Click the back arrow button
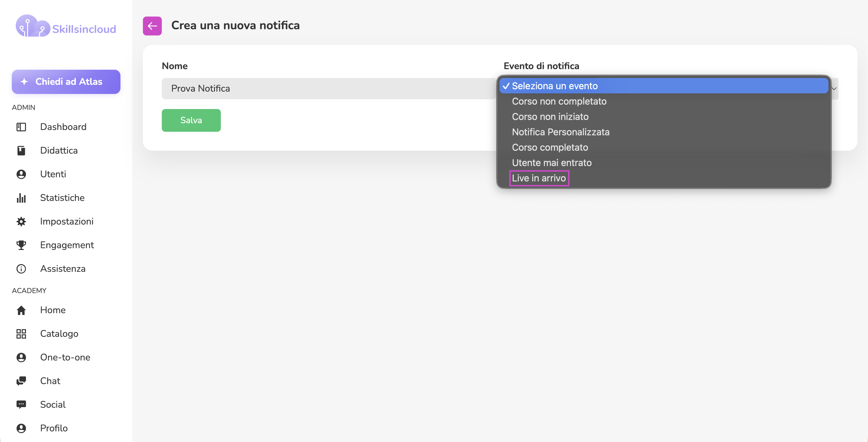Screen dimensions: 868x442 click(x=152, y=26)
